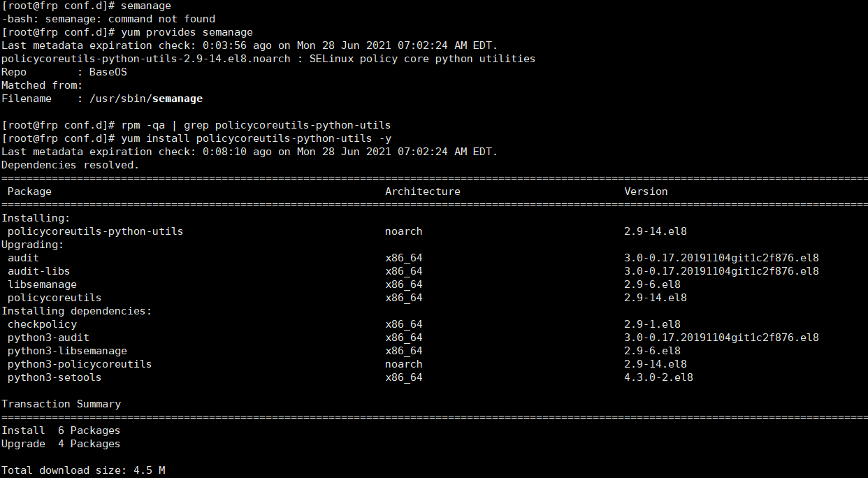Click the libsemanage package name
Viewport: 868px width, 478px height.
pos(42,284)
